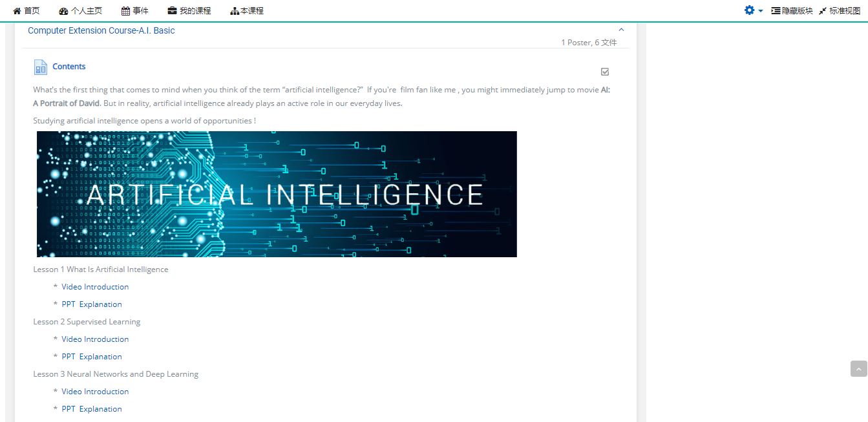This screenshot has height=422, width=868.
Task: Click the '1 Poster, 6 文件' summary text
Action: coord(589,43)
